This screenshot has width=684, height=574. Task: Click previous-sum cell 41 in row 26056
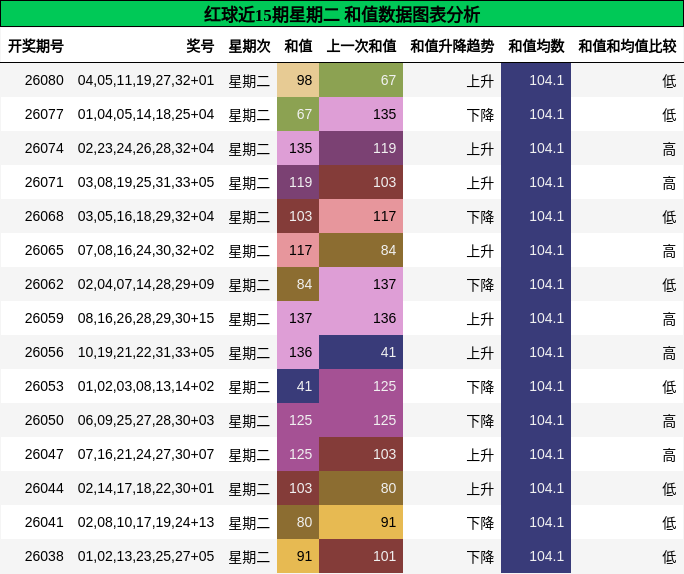[361, 352]
